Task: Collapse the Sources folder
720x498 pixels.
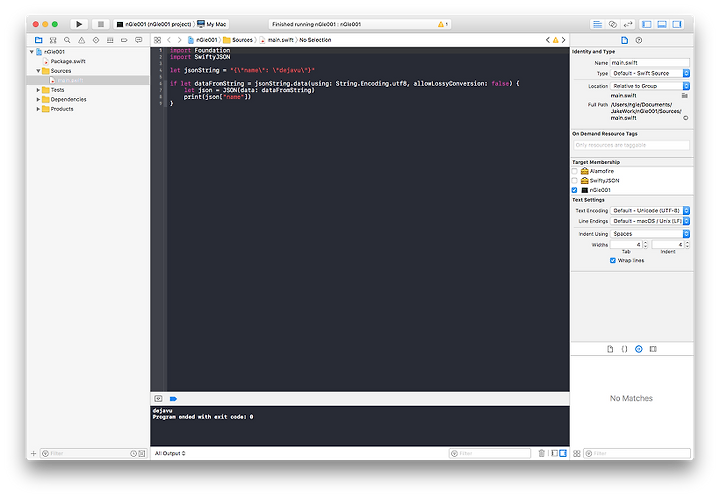Action: tap(38, 71)
